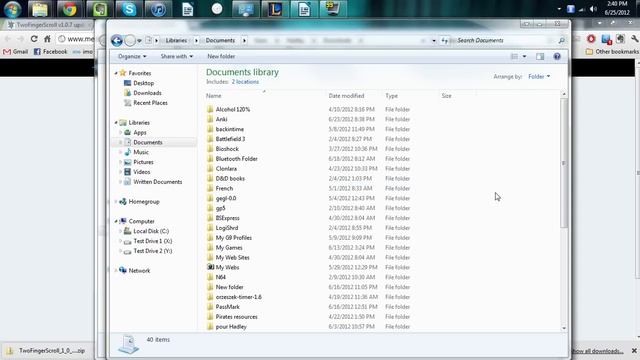Image resolution: width=640 pixels, height=360 pixels.
Task: Select Local Disk (C:)
Action: [x=151, y=231]
